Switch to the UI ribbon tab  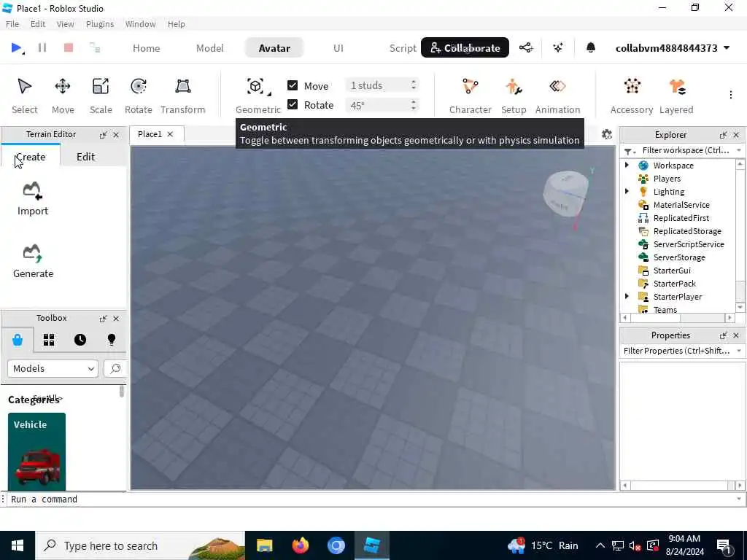pos(338,48)
